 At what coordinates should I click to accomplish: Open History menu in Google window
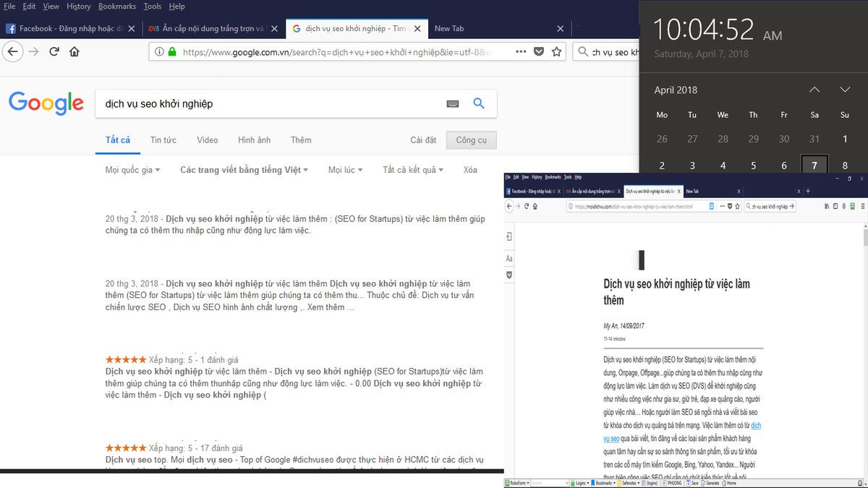79,7
